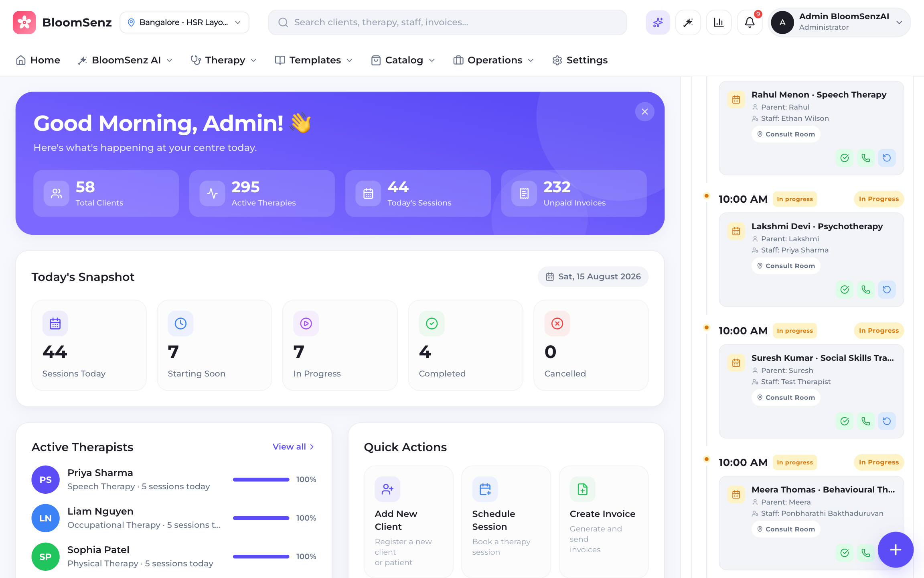The width and height of the screenshot is (924, 578).
Task: Click phone icon on Lakshmi Devi card
Action: tap(866, 289)
